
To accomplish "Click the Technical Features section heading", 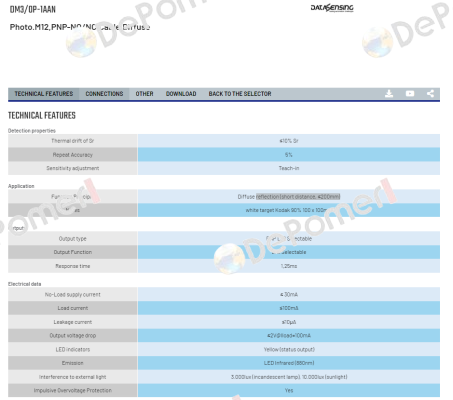I will pyautogui.click(x=42, y=115).
